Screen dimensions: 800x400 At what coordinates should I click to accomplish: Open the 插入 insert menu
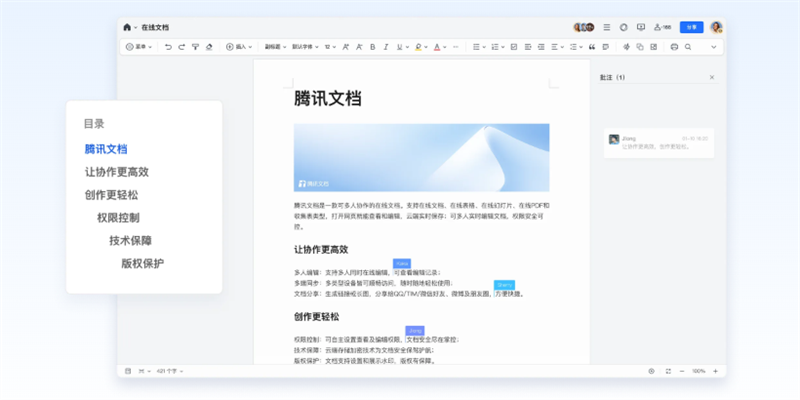tap(239, 47)
